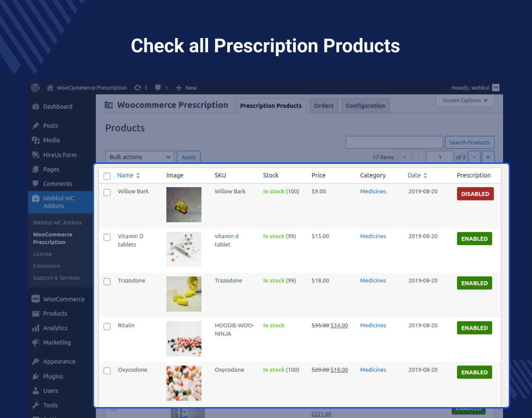Tick the checkbox next to Willow Bark
532x418 pixels.
107,192
